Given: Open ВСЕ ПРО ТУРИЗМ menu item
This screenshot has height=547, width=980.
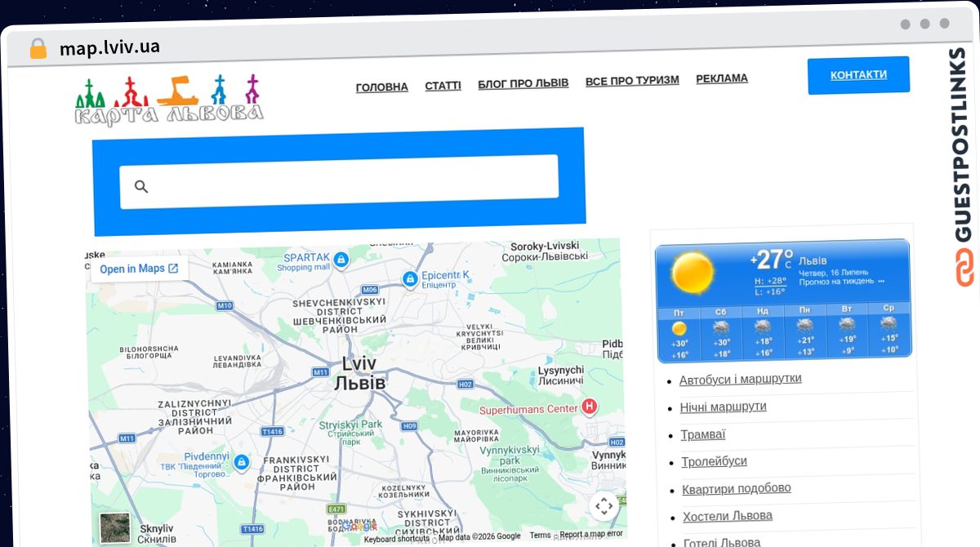Looking at the screenshot, I should [632, 80].
